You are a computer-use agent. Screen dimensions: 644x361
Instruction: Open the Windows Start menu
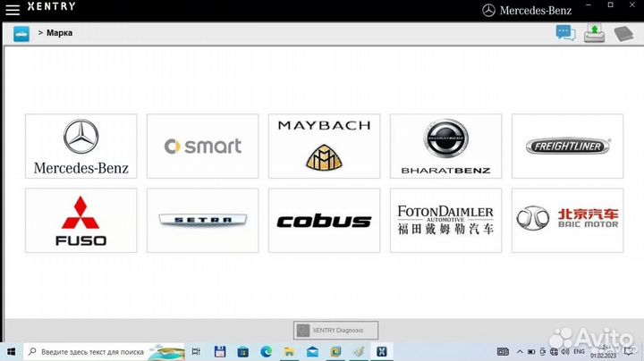click(11, 351)
